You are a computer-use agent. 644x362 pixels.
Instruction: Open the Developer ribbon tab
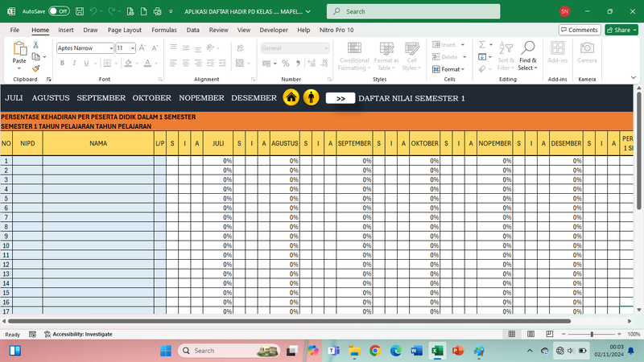pyautogui.click(x=274, y=30)
